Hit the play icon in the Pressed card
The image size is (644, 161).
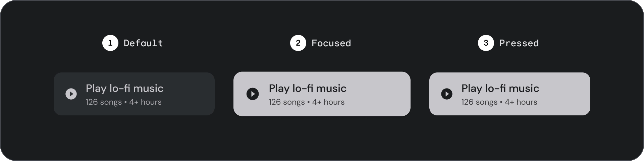tap(447, 94)
